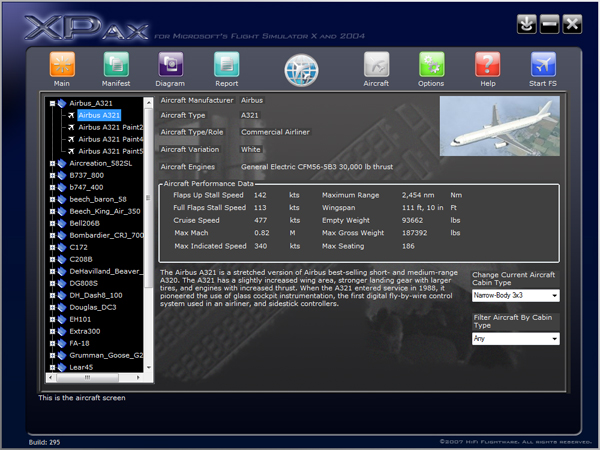Expand the Aircreation_582SL node
Screen dimensions: 600x450
click(x=52, y=163)
